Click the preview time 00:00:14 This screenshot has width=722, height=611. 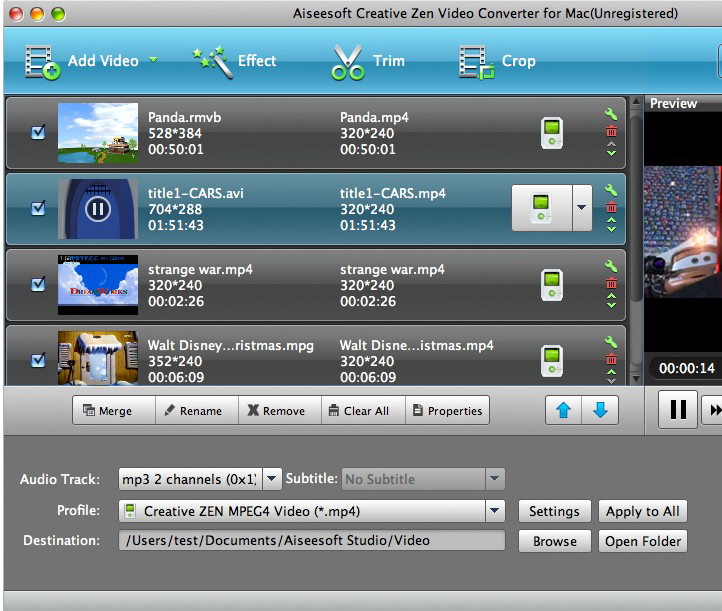pos(687,368)
